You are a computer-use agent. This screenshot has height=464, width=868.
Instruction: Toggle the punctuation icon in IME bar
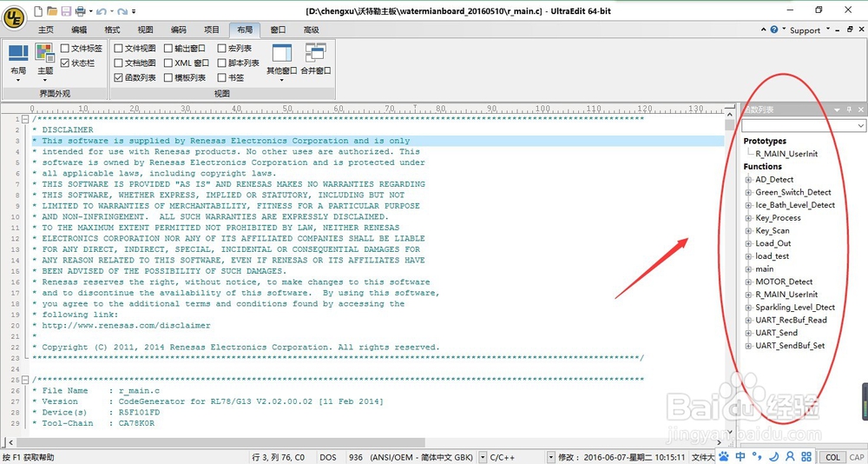[x=759, y=458]
